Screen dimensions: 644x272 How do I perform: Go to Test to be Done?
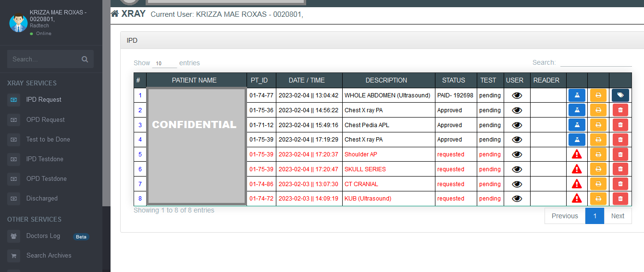coord(48,139)
